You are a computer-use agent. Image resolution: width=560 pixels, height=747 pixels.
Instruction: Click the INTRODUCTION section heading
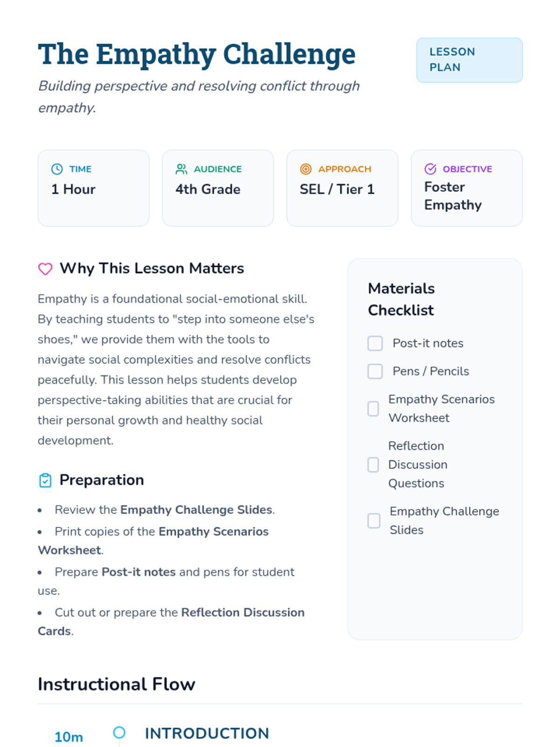click(207, 733)
